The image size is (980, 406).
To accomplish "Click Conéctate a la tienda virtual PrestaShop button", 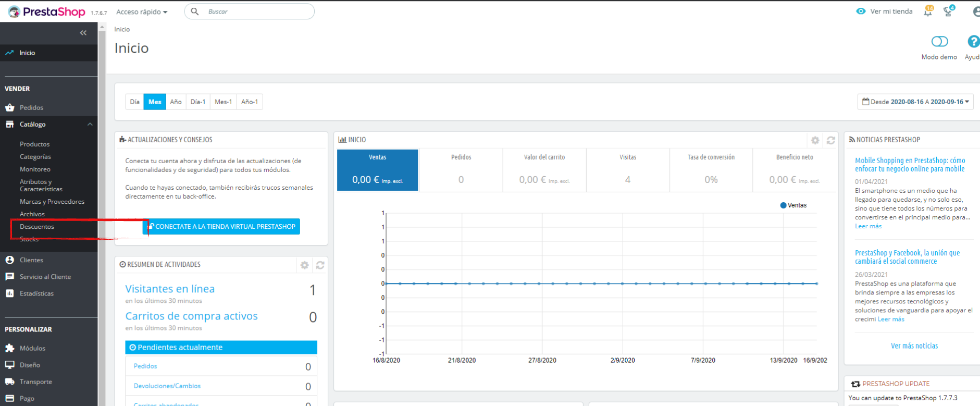I will 221,226.
